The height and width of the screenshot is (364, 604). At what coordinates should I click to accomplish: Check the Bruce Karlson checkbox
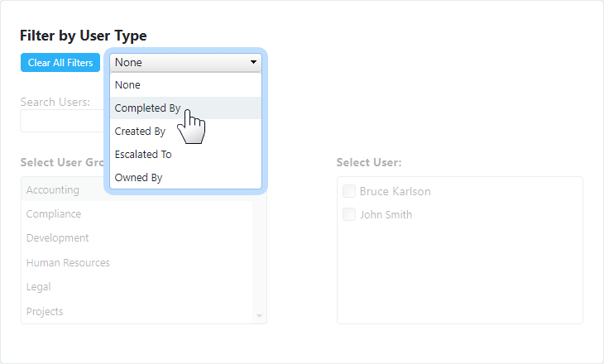click(x=349, y=191)
